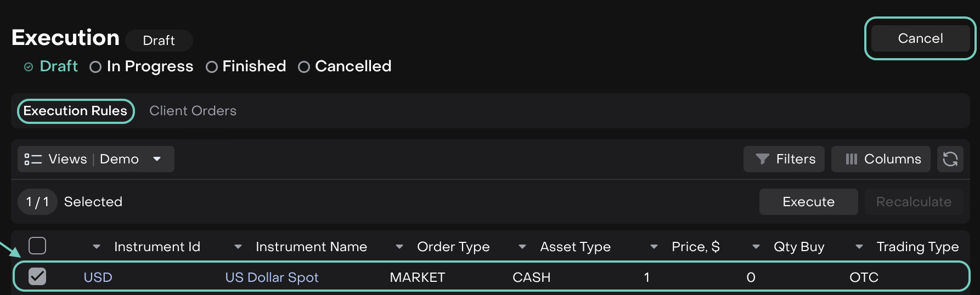
Task: Select the Finished status radio
Action: click(x=212, y=67)
